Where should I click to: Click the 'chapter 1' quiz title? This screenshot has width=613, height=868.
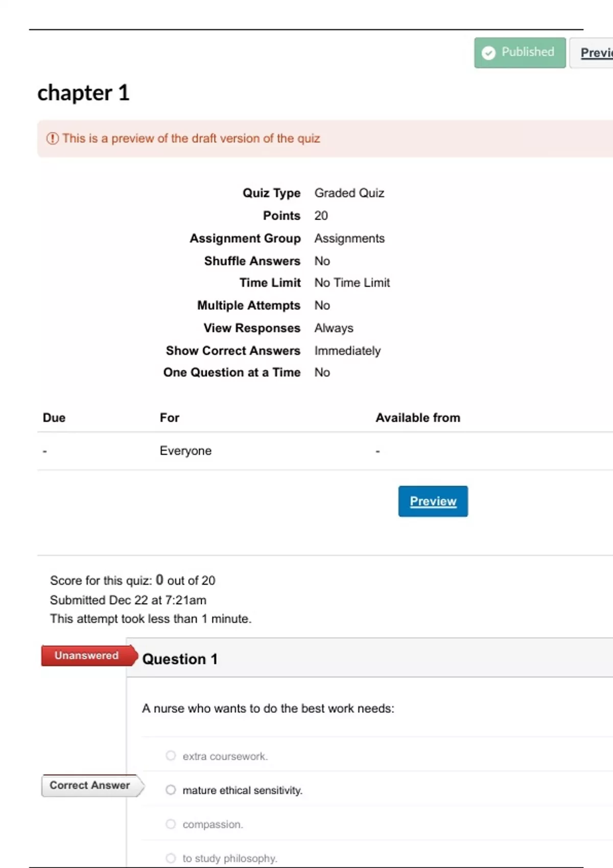coord(83,93)
